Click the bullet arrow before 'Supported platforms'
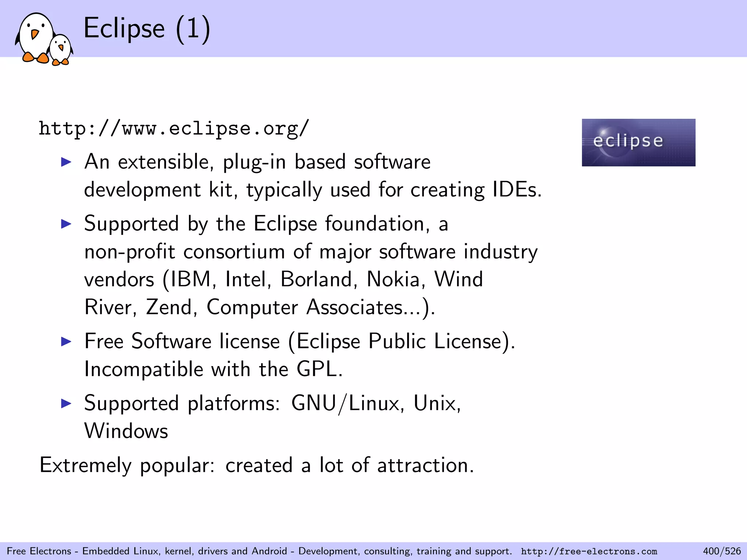This screenshot has height=560, width=747. pos(66,403)
